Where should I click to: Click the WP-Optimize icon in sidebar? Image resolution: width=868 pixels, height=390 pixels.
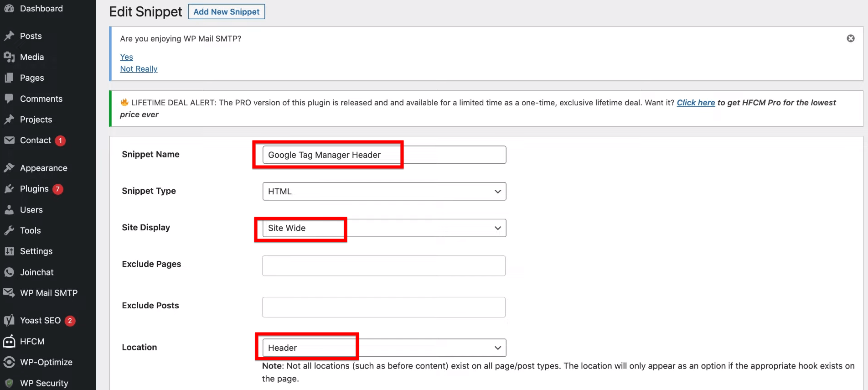(9, 362)
